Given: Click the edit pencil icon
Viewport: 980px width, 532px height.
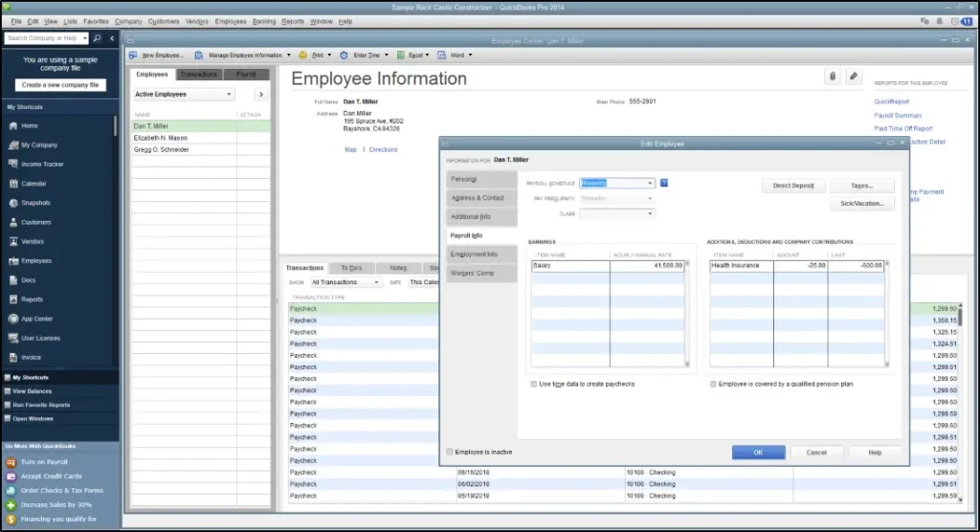Looking at the screenshot, I should point(854,77).
